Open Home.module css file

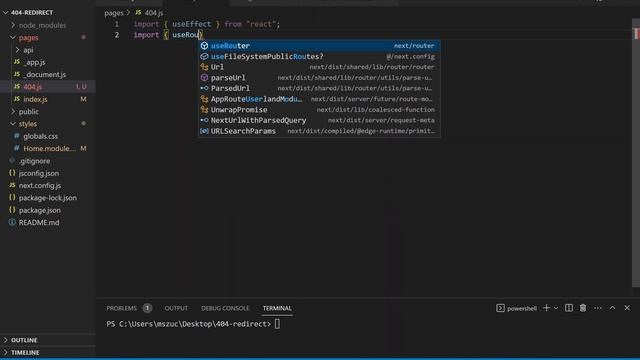(48, 149)
